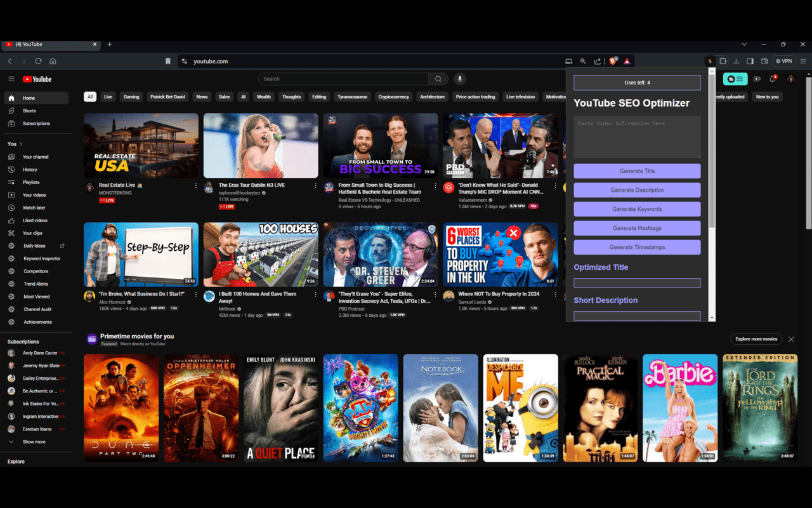Open options menu for Eras Tour Dublin video
Image resolution: width=812 pixels, height=508 pixels.
tap(315, 186)
